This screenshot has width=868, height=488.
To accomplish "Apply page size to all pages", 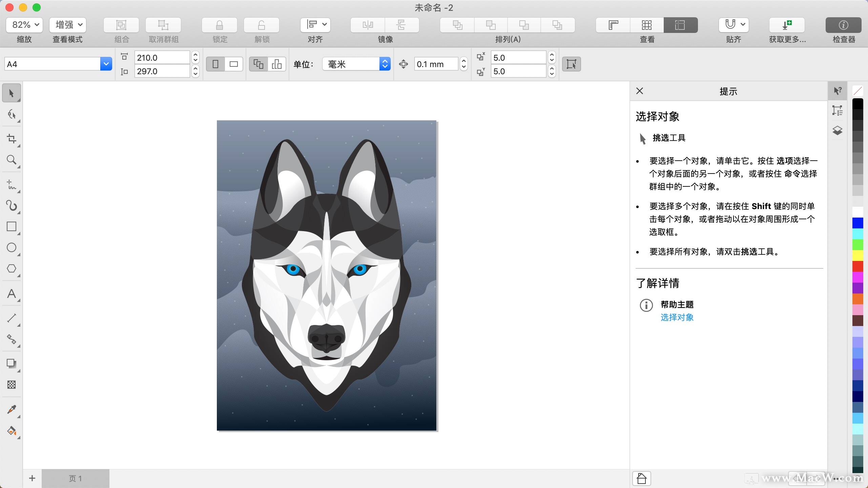I will 259,64.
